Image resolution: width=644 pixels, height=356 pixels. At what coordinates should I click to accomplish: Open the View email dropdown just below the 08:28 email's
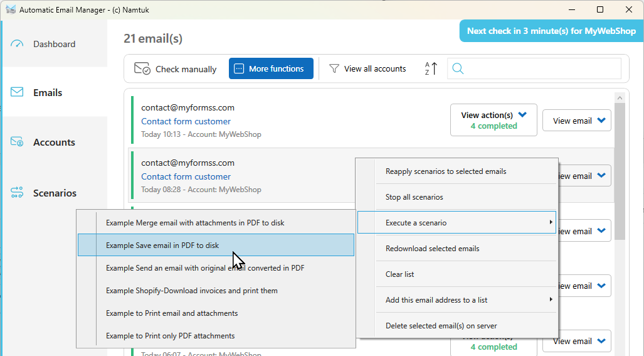(585, 231)
